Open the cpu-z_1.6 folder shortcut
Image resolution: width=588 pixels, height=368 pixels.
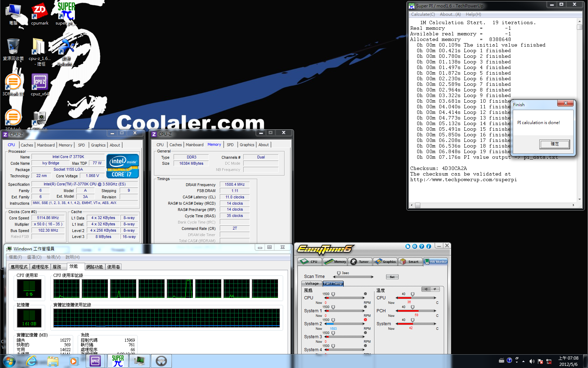coord(40,52)
